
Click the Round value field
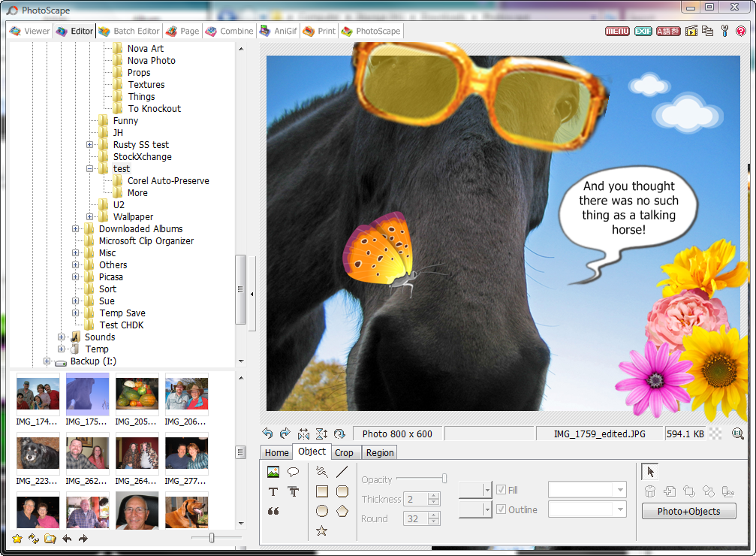coord(416,519)
